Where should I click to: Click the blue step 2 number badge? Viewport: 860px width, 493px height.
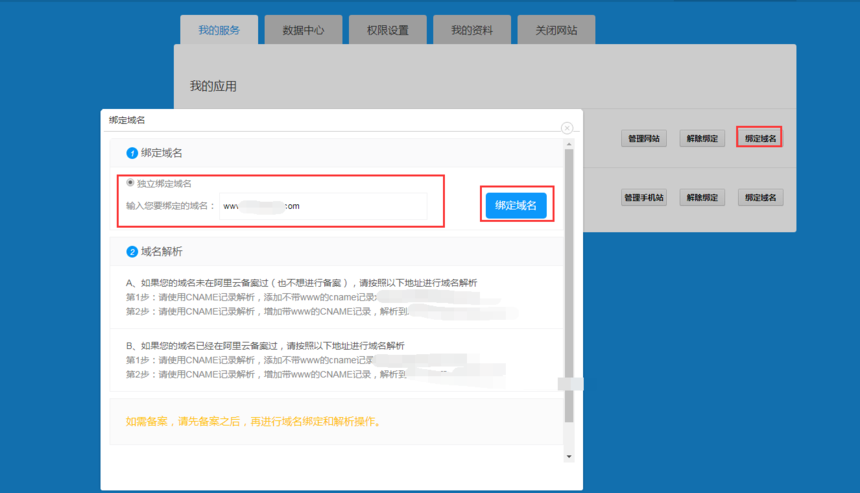131,252
